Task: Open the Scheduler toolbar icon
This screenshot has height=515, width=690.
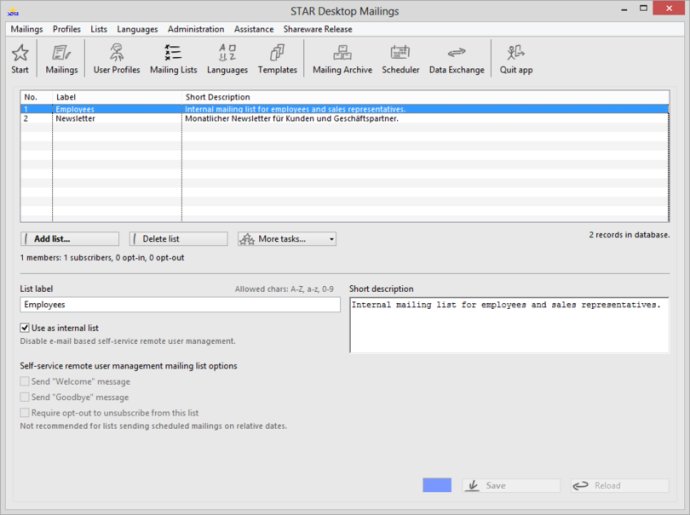Action: 400,59
